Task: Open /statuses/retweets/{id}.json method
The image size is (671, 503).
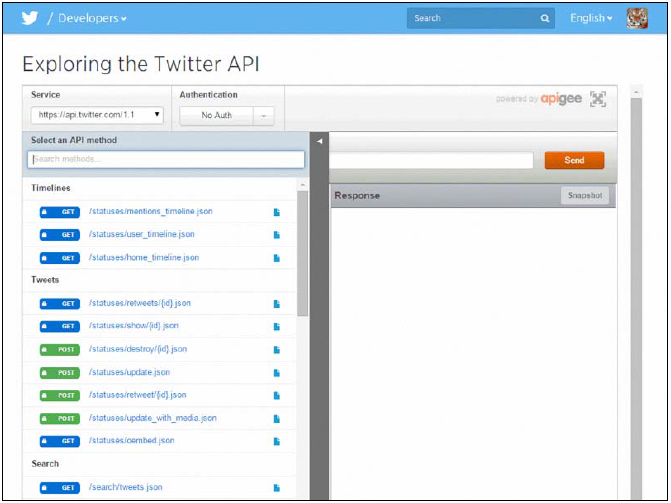Action: (x=140, y=303)
